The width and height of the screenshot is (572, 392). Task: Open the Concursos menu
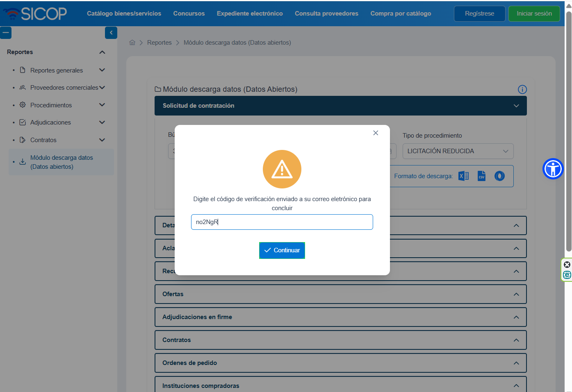pos(189,13)
